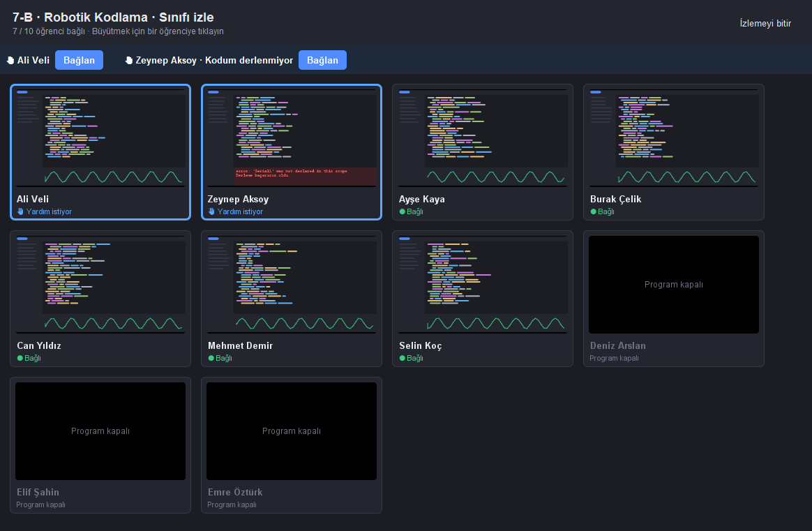Click green status dot under Selin Koç

point(403,358)
